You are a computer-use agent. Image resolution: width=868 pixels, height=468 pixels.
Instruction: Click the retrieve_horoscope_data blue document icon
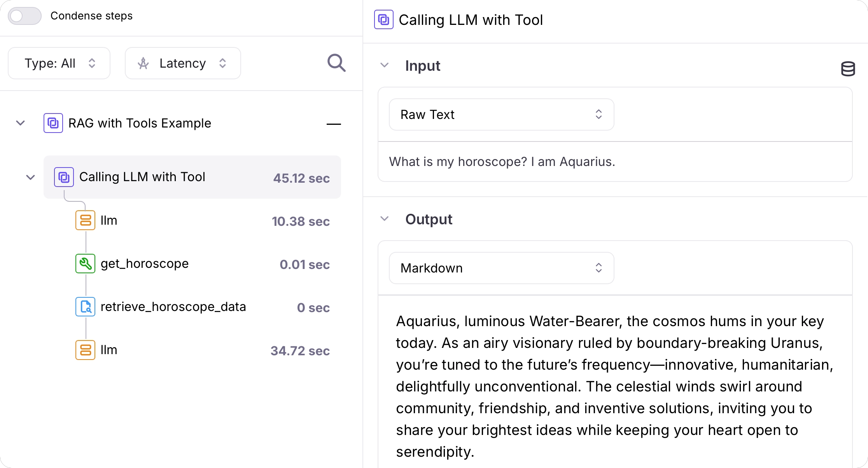click(85, 307)
